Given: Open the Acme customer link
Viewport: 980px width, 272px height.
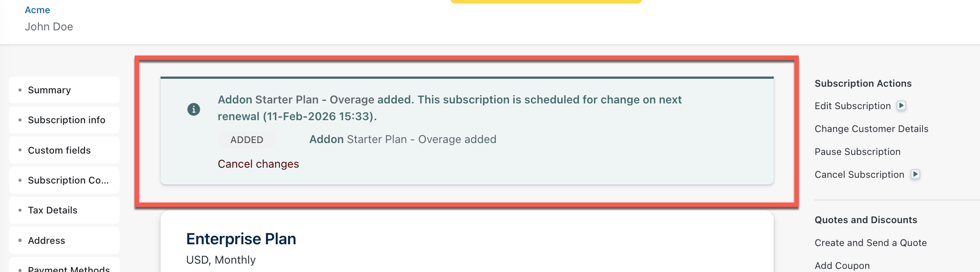Looking at the screenshot, I should (x=37, y=10).
